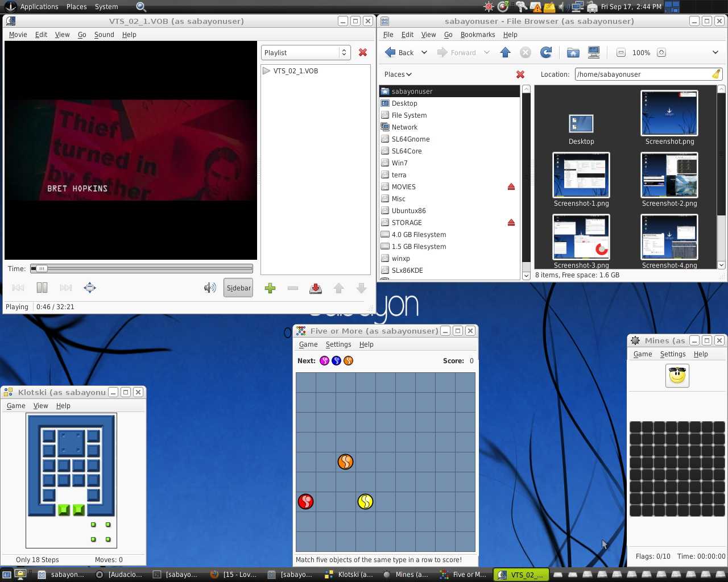Pause the movie playback
Screen dimensions: 728x582
[42, 288]
